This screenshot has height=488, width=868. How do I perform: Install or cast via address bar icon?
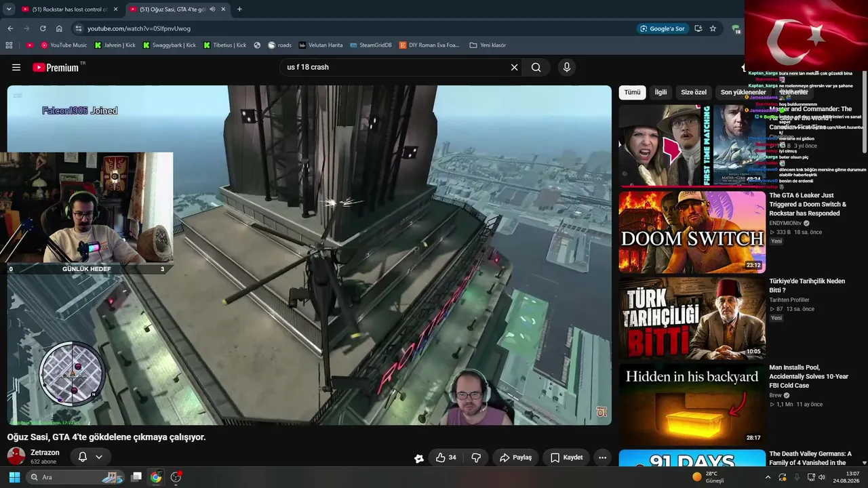[698, 28]
